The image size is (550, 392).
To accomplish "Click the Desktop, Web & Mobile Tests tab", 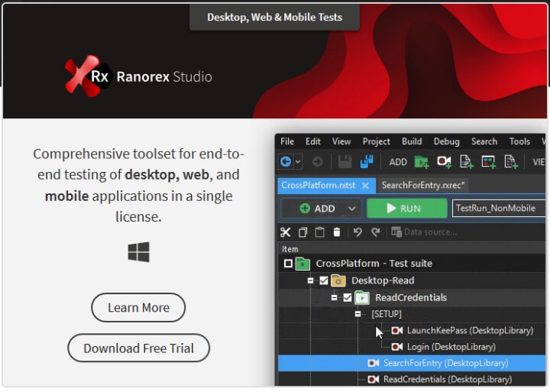I will click(274, 18).
